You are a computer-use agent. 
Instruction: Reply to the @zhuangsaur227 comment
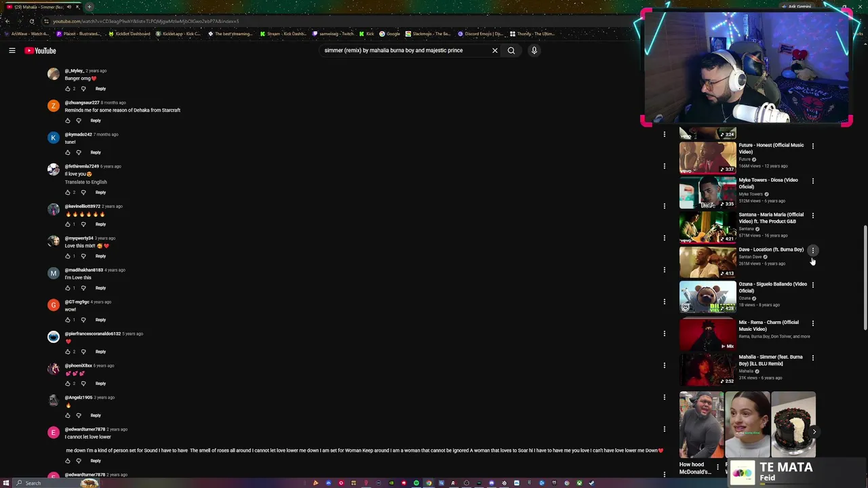96,121
